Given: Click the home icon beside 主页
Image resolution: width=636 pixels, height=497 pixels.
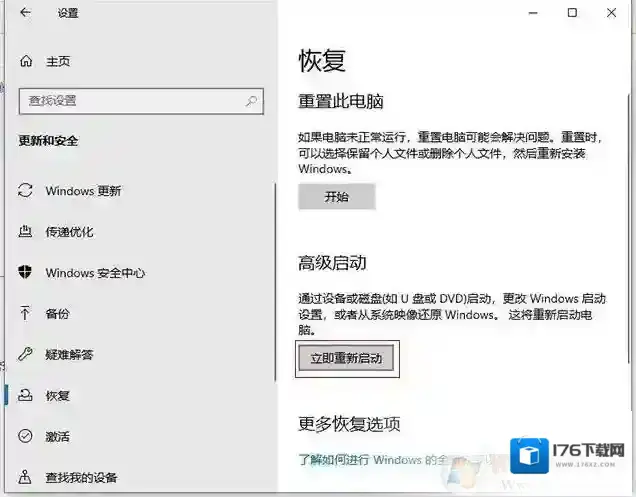Looking at the screenshot, I should click(x=26, y=61).
